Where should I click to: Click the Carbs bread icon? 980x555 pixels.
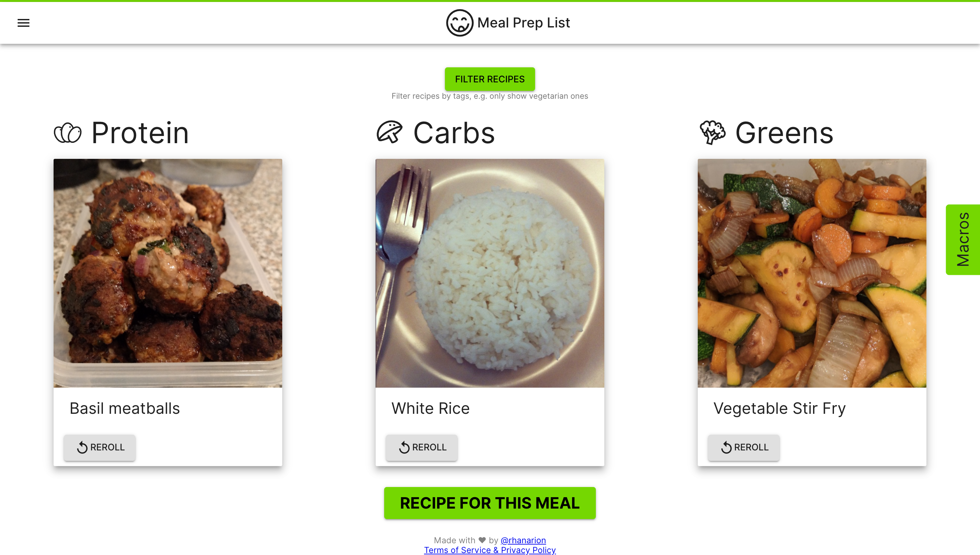click(x=389, y=132)
